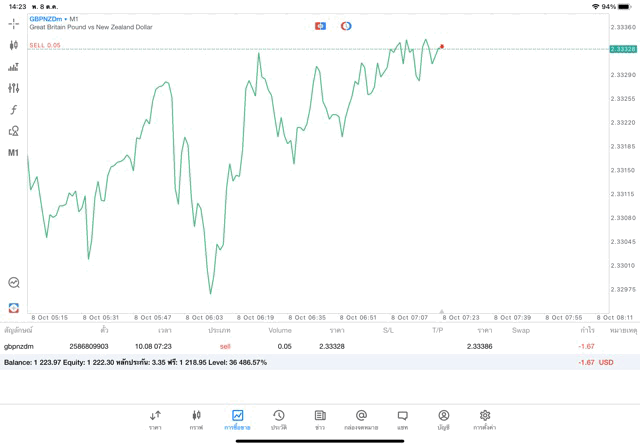The image size is (640, 447).
Task: Switch to the ราคา quotes tab
Action: [x=155, y=419]
